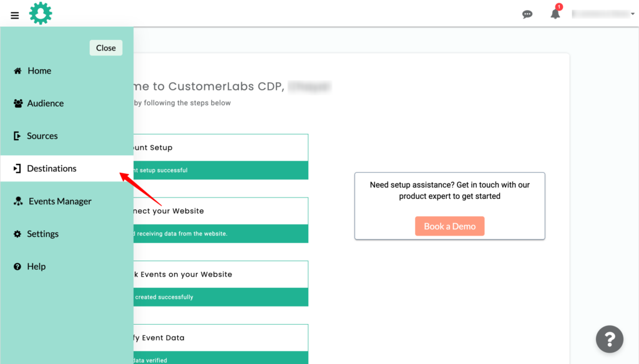
Task: Open the round help question-mark widget
Action: [x=609, y=338]
